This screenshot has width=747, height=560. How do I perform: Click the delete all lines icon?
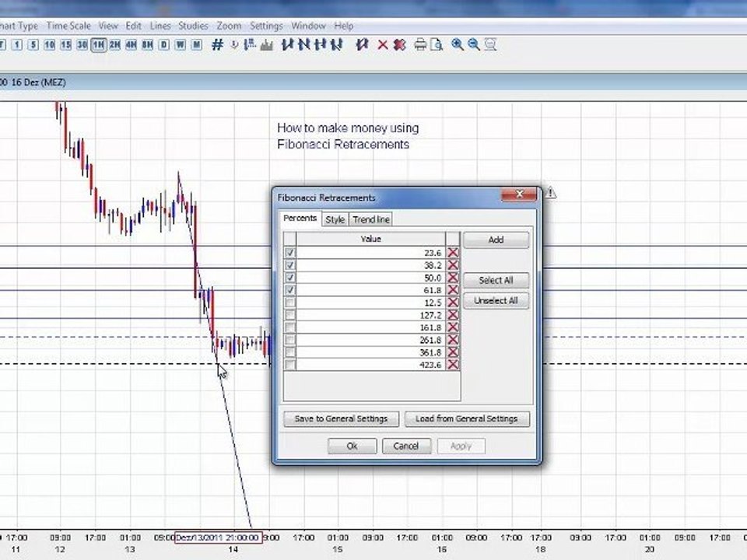tap(399, 45)
